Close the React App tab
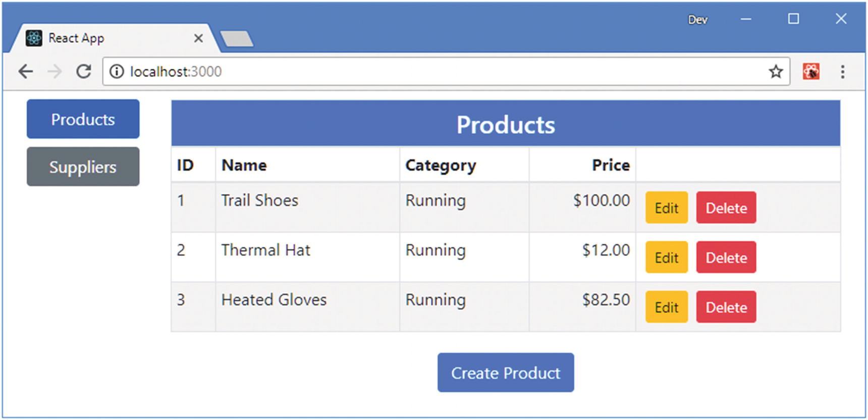Image resolution: width=868 pixels, height=420 pixels. [198, 38]
